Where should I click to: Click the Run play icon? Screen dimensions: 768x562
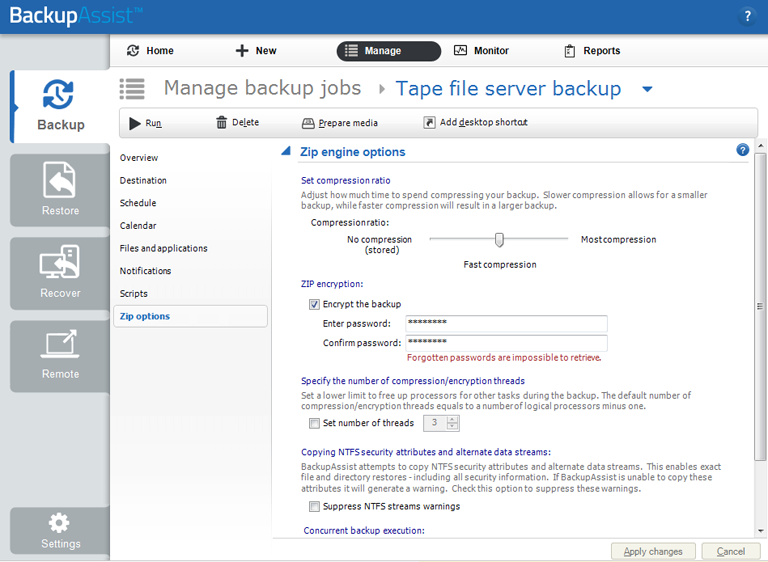(x=134, y=123)
